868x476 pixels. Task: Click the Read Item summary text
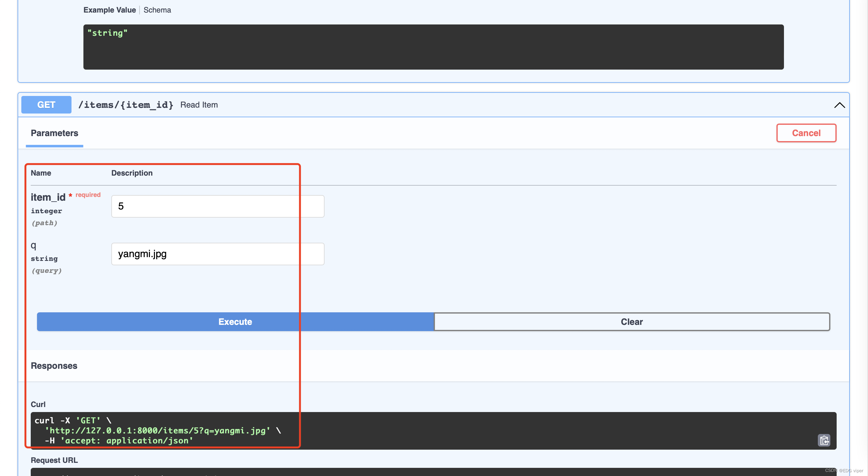point(199,105)
